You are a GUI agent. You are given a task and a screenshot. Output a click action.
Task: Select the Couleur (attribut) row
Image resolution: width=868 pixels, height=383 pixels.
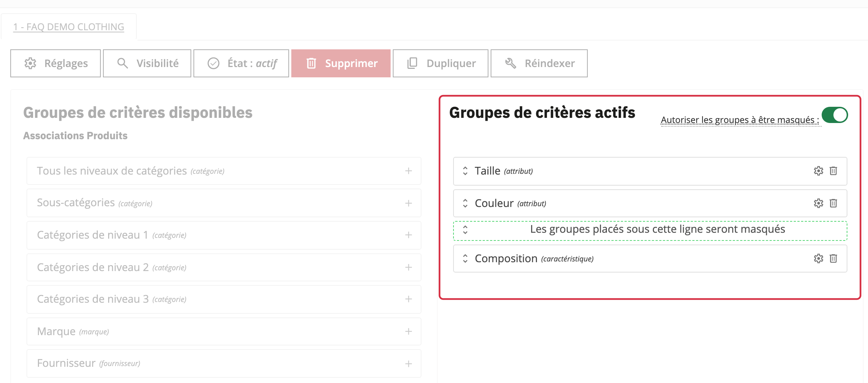coord(650,203)
